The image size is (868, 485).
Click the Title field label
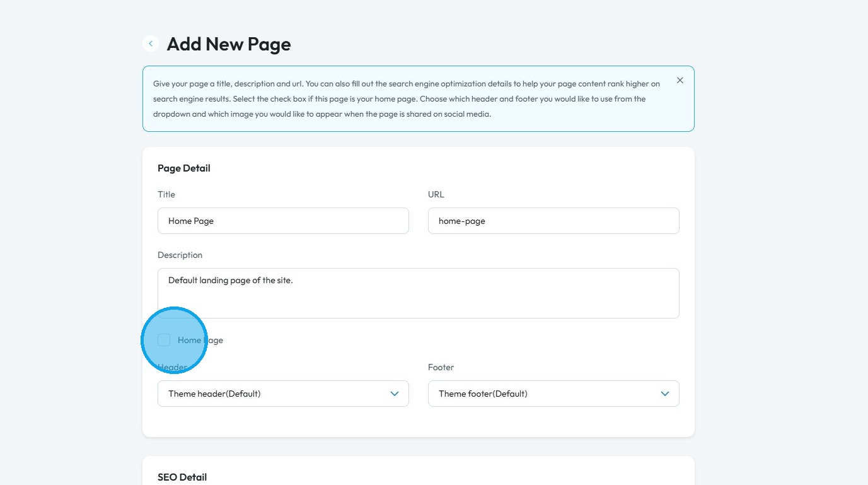click(166, 194)
